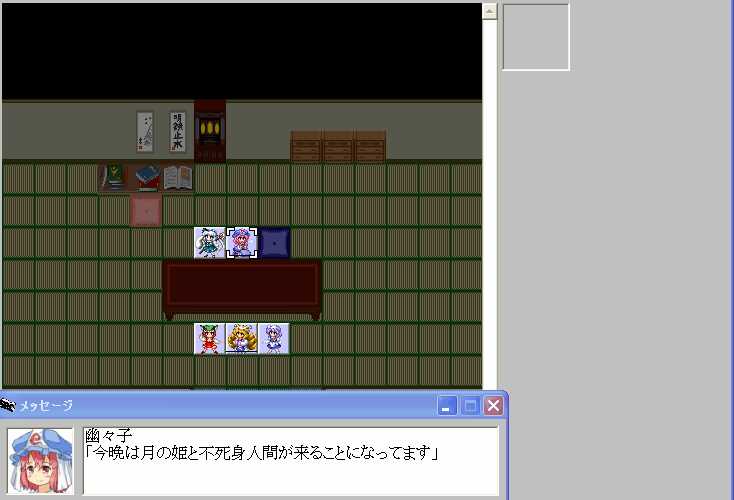Click the leftmost wooden drawer chest
The image size is (734, 500).
(x=306, y=146)
